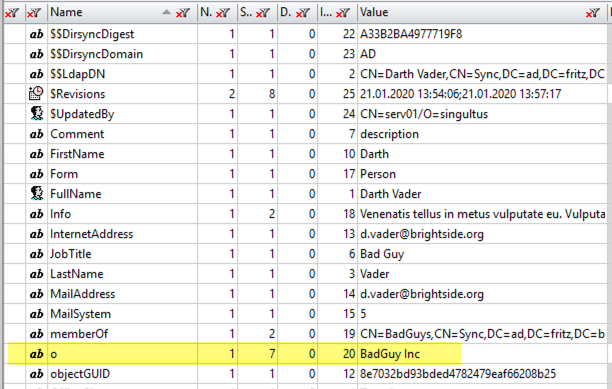Click the text type icon for MailAddress
Viewport: 612px width, 389px height.
point(36,294)
